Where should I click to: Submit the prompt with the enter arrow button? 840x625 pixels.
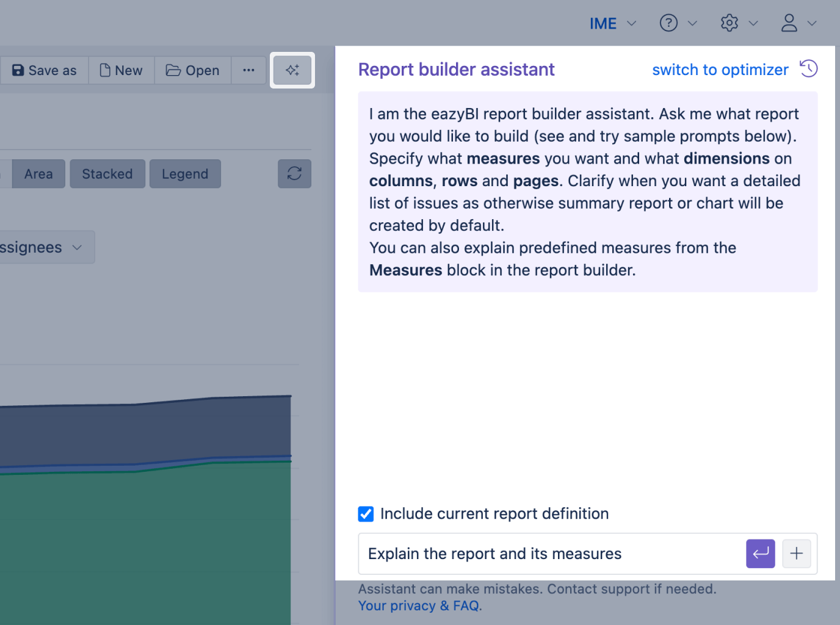(x=760, y=554)
